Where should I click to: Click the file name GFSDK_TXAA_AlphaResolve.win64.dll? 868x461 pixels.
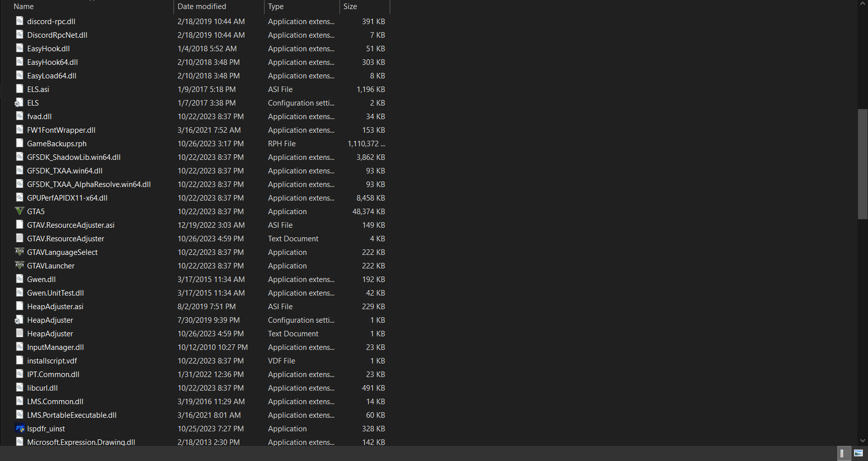(x=89, y=185)
